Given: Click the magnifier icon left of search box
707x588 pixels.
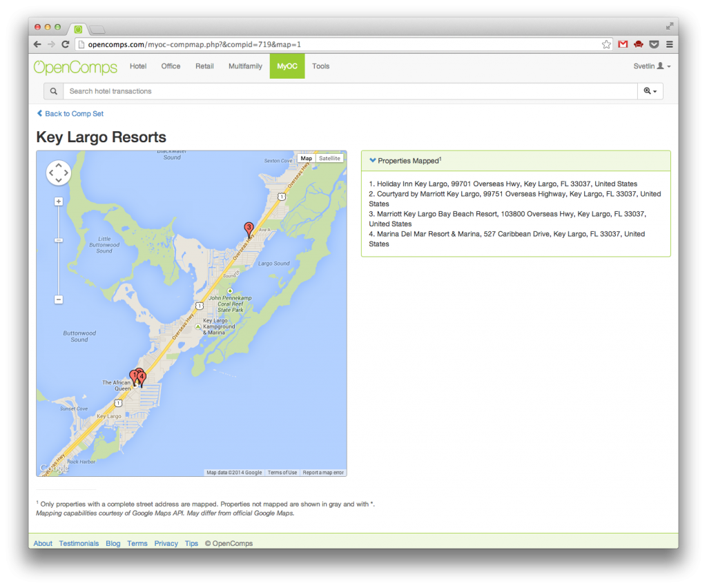Looking at the screenshot, I should [x=54, y=91].
